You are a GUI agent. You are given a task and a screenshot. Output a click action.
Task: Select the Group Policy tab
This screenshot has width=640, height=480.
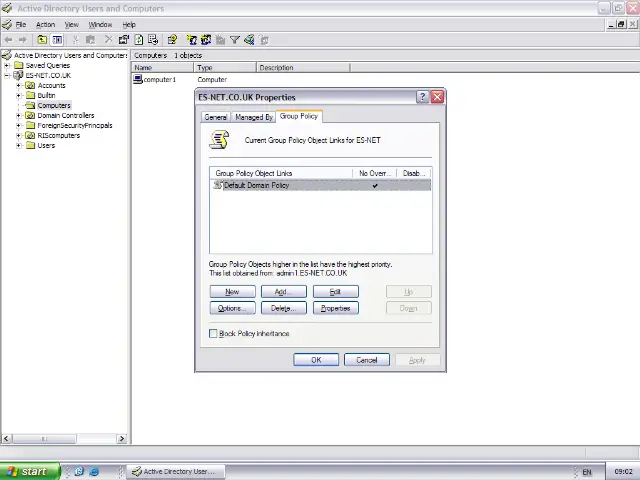click(x=299, y=116)
